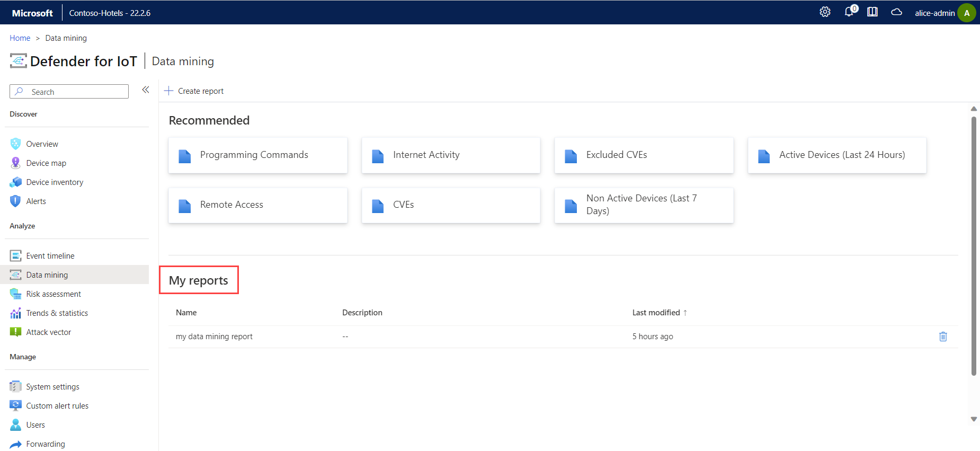This screenshot has height=451, width=980.
Task: Follow the Home breadcrumb link
Action: (20, 38)
